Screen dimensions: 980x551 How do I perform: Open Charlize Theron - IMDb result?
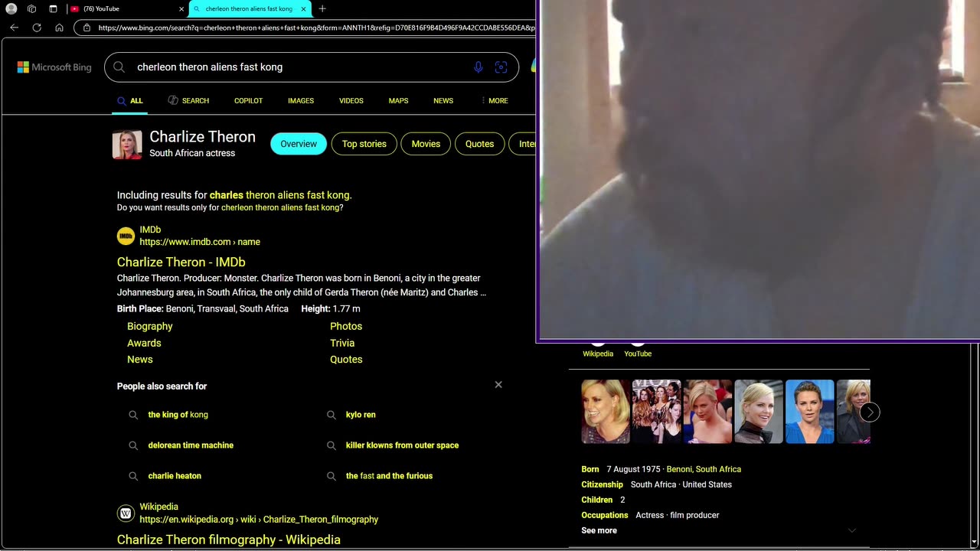click(x=181, y=262)
